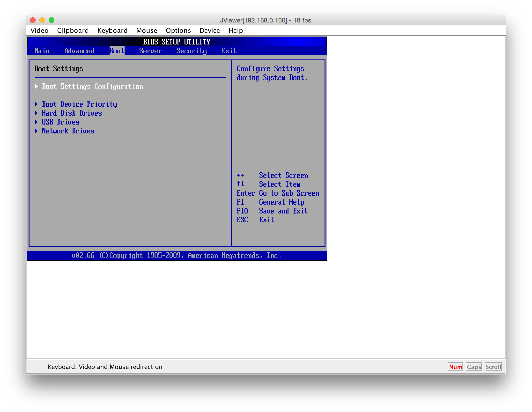
Task: Click the 'Select Screen' key hint
Action: [x=284, y=175]
